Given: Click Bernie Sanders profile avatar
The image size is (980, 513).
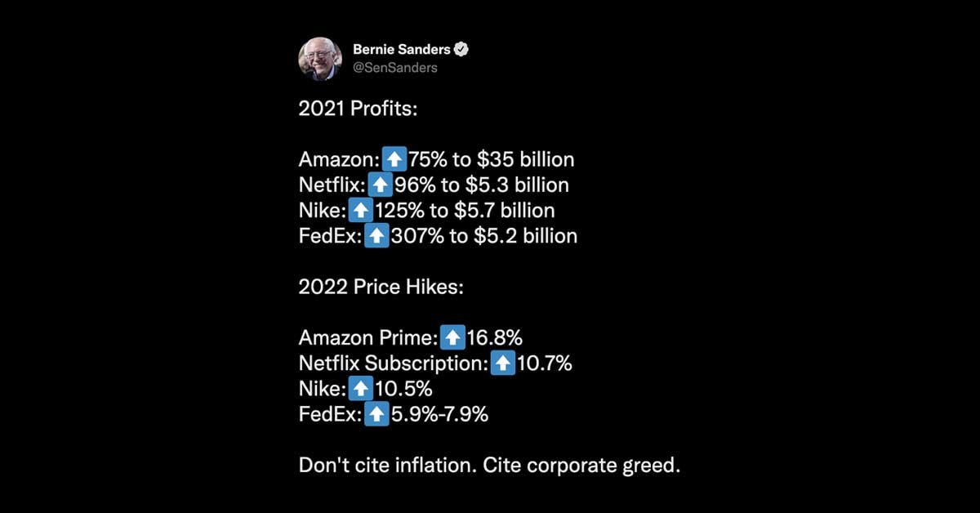Looking at the screenshot, I should point(320,59).
